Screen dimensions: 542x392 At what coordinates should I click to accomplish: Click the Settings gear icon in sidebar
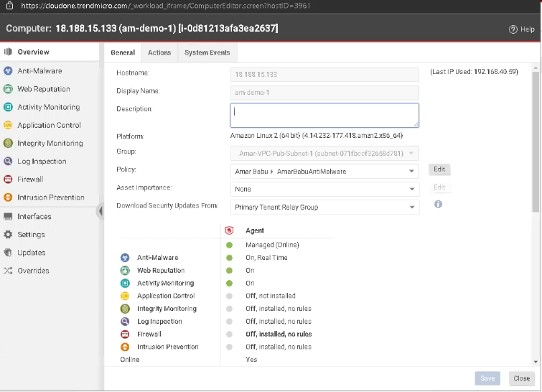[8, 234]
